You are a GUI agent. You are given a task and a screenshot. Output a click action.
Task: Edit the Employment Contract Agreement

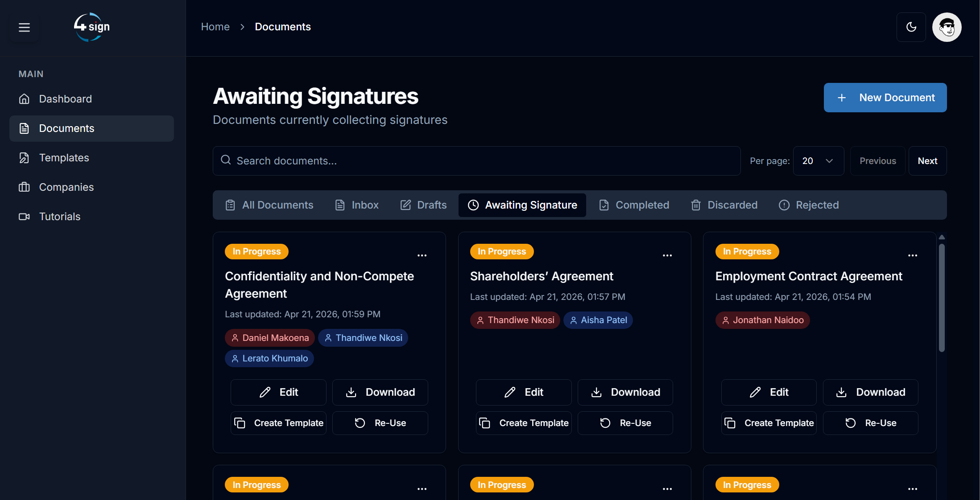pyautogui.click(x=769, y=392)
